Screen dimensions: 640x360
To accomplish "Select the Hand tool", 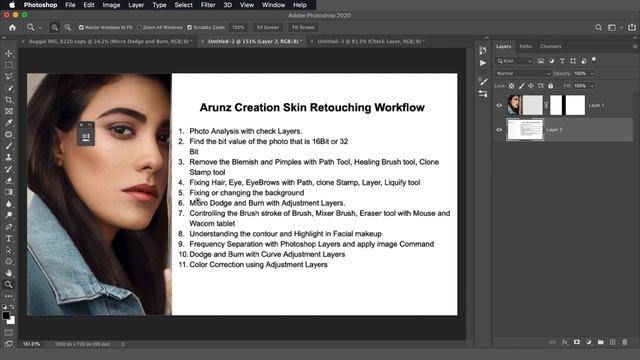I will tap(9, 273).
